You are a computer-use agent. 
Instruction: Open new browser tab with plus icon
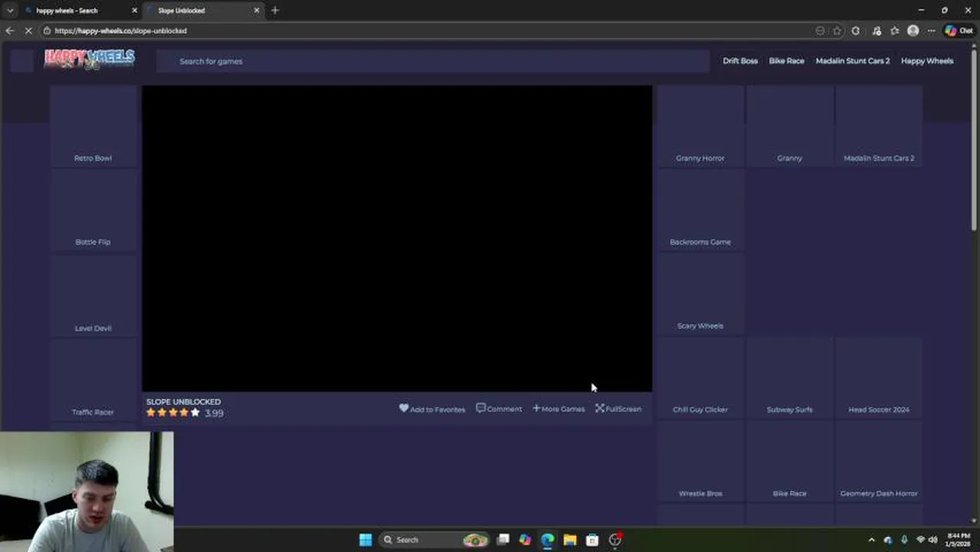pyautogui.click(x=275, y=10)
